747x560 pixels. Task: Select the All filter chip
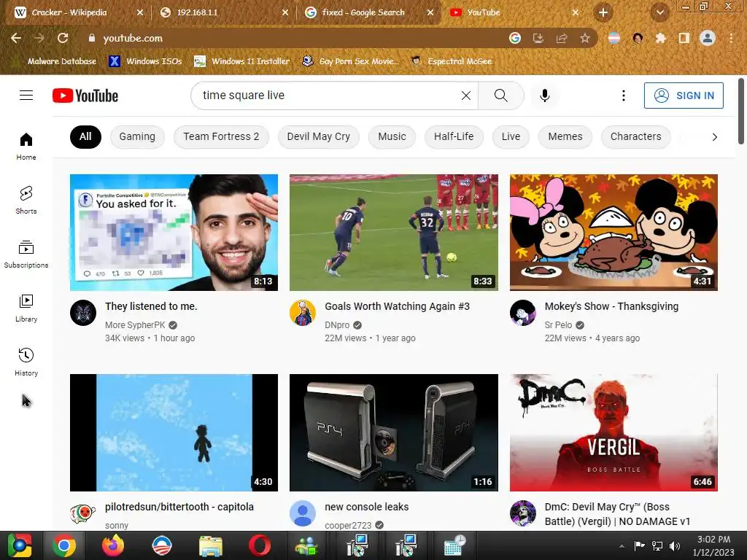85,136
